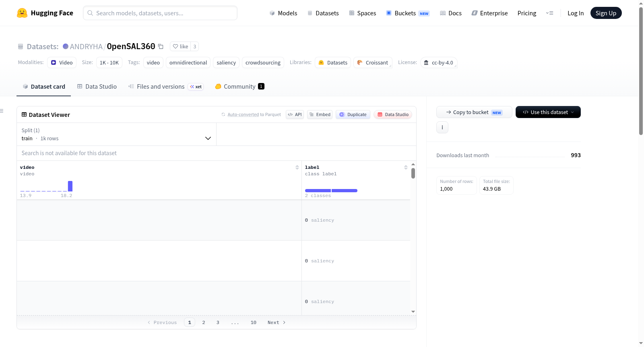Click the Copy to bucket button

click(474, 112)
